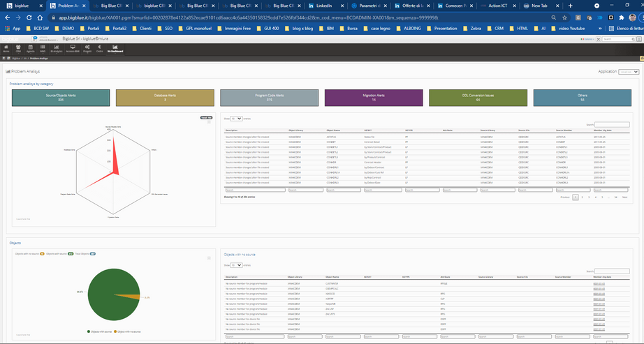This screenshot has width=644, height=344.
Task: Sort problem table by Description header
Action: pos(232,130)
